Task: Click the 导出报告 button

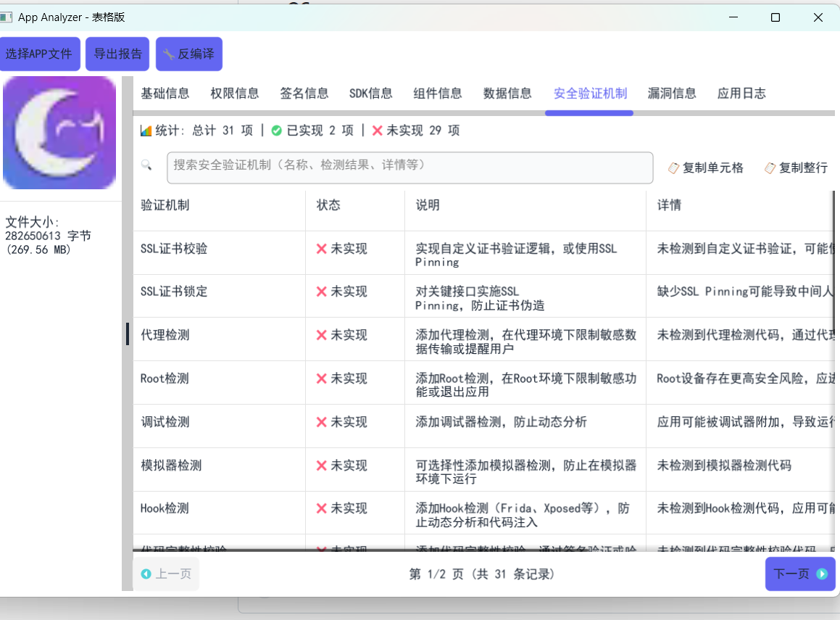Action: point(117,53)
